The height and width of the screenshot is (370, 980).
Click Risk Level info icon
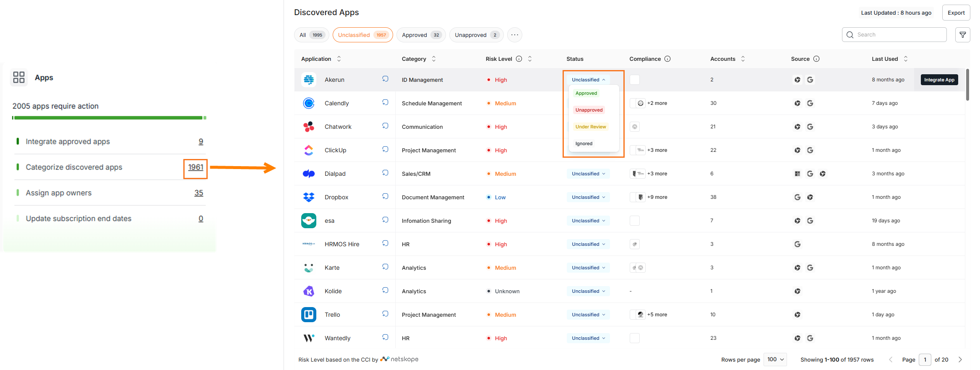[x=519, y=59]
